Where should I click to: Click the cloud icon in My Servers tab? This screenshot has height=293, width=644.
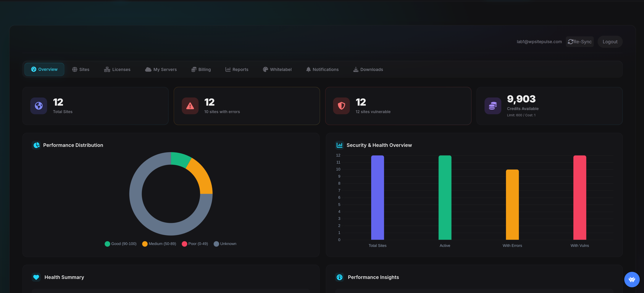[x=148, y=69]
